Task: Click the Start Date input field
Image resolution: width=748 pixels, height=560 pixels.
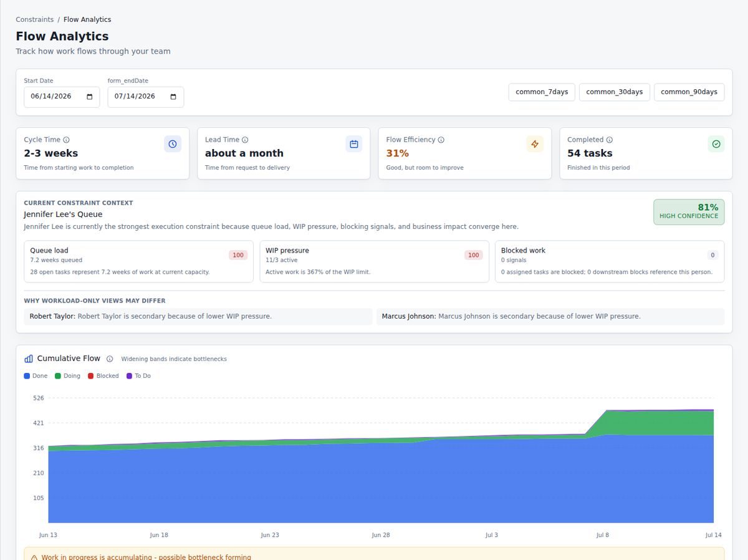Action: click(62, 97)
